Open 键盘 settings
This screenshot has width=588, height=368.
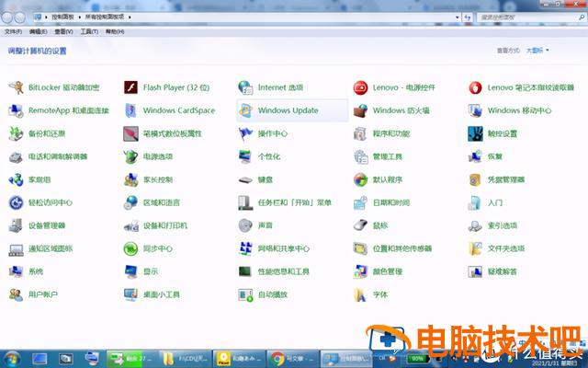click(255, 180)
